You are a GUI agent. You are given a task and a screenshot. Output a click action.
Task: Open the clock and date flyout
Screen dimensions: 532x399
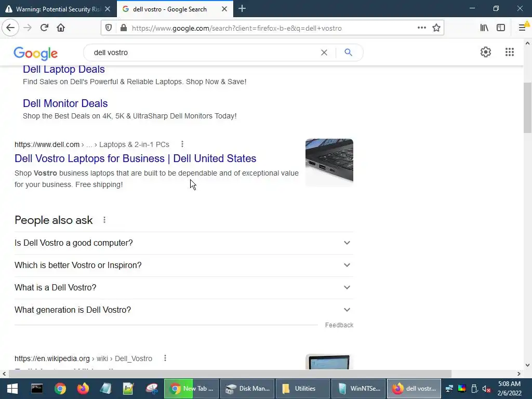point(509,389)
